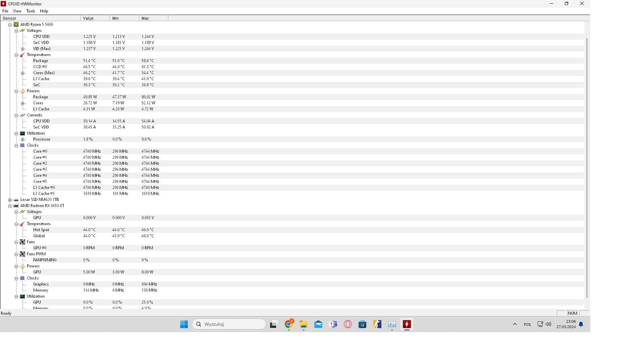Show hidden system tray icons
The width and height of the screenshot is (644, 361).
pyautogui.click(x=515, y=324)
